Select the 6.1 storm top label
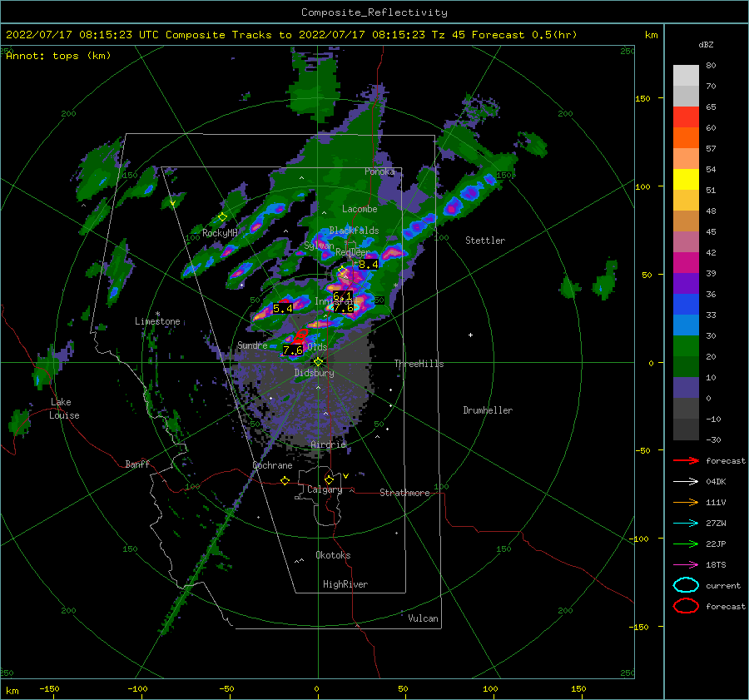This screenshot has width=749, height=700. (x=343, y=295)
